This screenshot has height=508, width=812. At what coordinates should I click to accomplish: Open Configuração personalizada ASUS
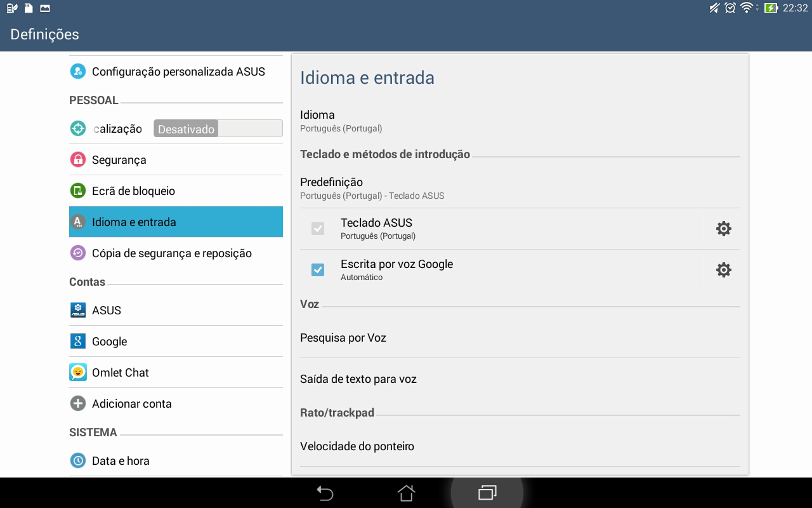coord(176,71)
